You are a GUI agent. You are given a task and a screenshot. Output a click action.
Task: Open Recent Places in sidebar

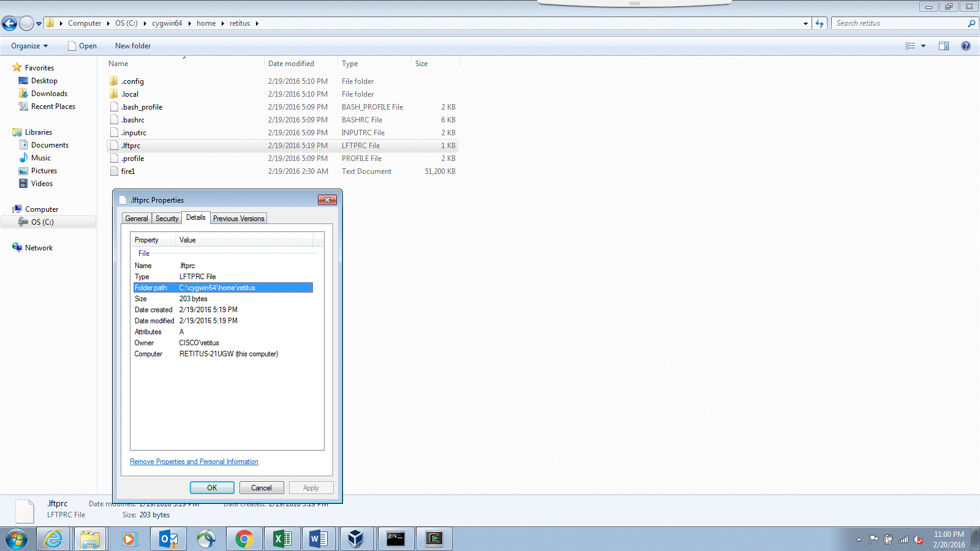[53, 107]
